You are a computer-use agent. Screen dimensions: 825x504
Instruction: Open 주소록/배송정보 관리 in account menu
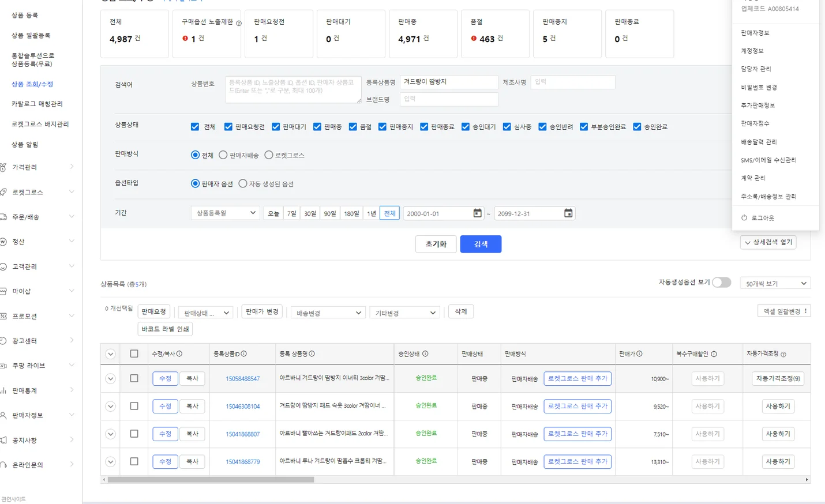768,196
